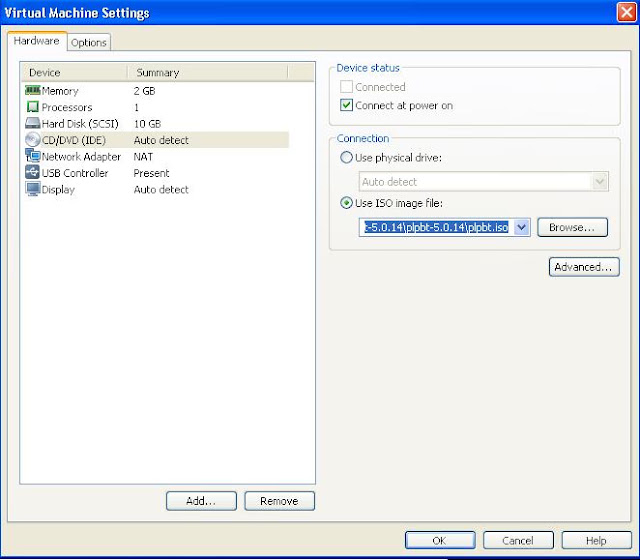Viewport: 640px width, 560px height.
Task: Click the 10 GB disk summary
Action: click(x=147, y=124)
